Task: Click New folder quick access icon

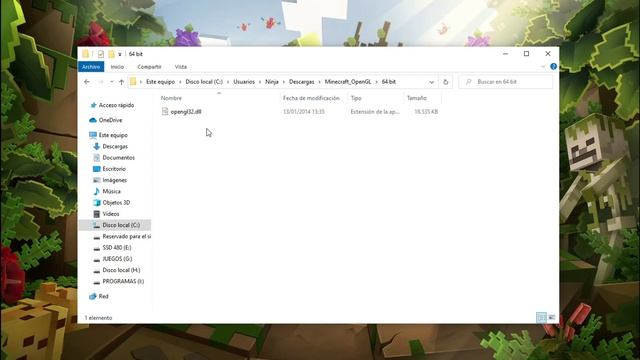Action: (x=111, y=54)
